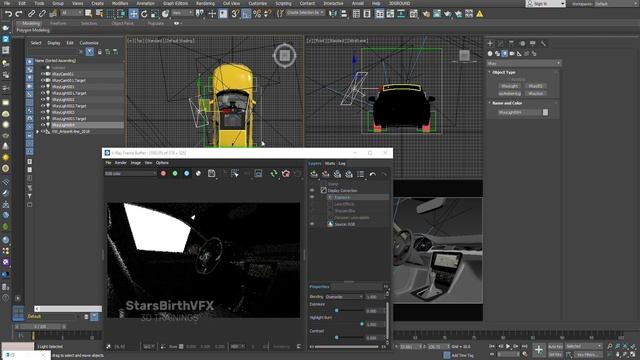Select the Geometry sphere category icon
The height and width of the screenshot is (360, 640).
point(490,53)
